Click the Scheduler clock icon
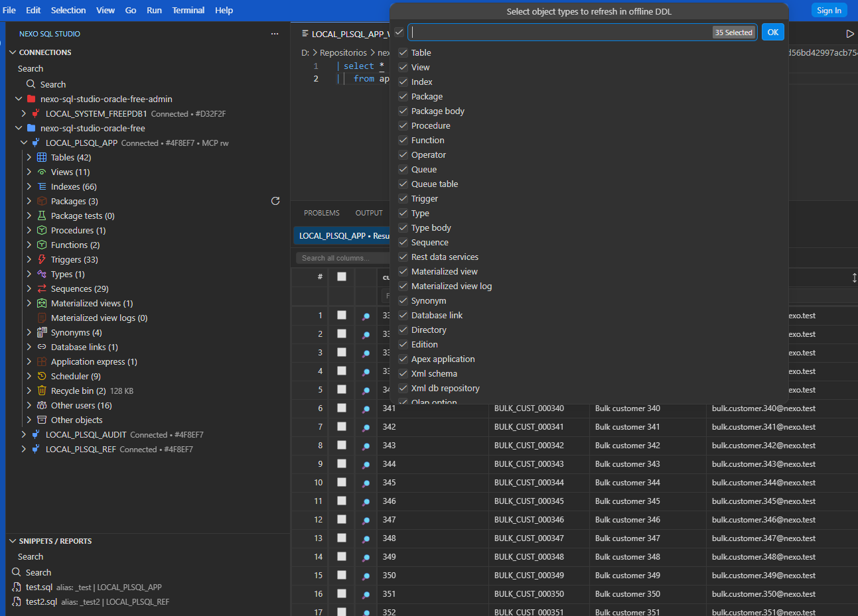The image size is (858, 616). 42,376
